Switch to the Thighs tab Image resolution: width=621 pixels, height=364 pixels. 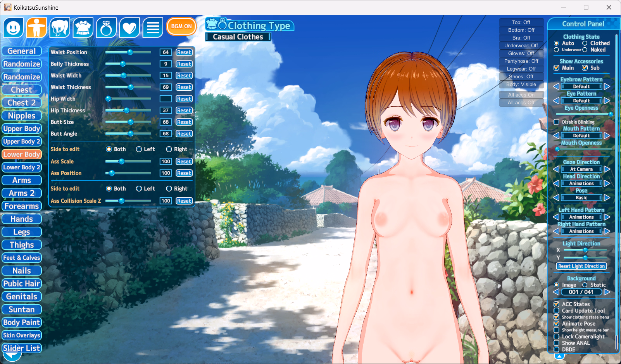click(22, 245)
